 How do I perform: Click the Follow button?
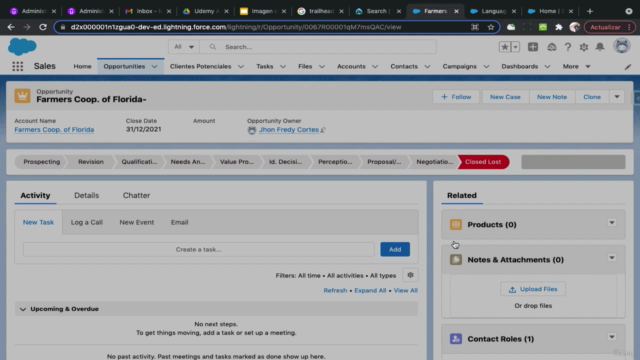tap(456, 97)
